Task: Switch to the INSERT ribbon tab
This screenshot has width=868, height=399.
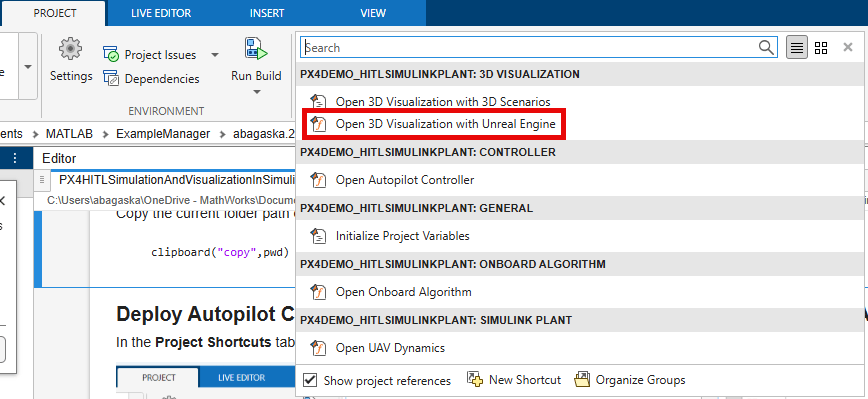Action: (267, 13)
